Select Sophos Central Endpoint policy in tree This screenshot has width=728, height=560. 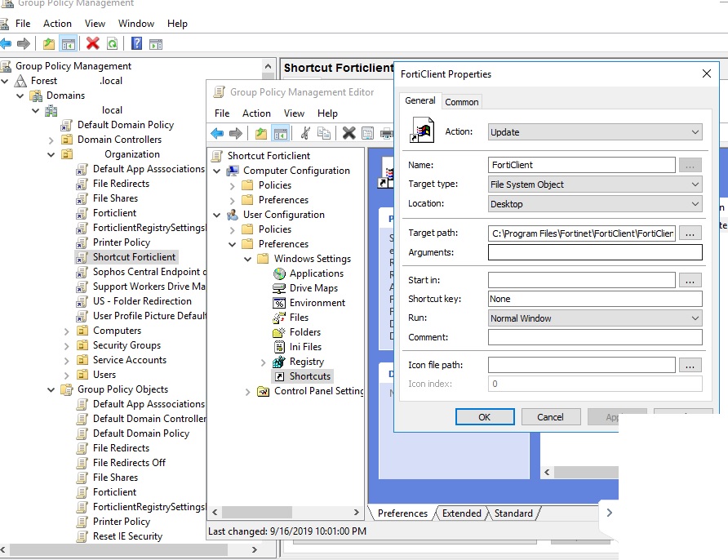(149, 272)
